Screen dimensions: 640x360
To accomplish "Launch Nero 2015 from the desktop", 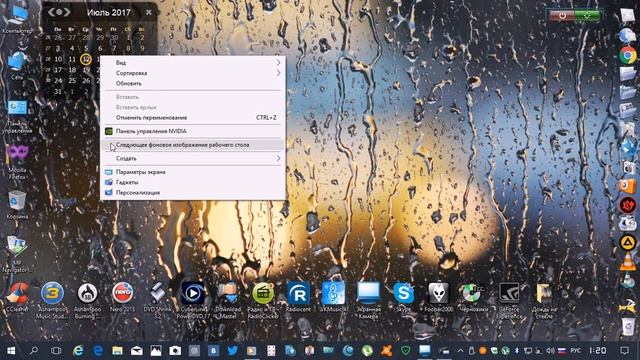I will pos(122,297).
